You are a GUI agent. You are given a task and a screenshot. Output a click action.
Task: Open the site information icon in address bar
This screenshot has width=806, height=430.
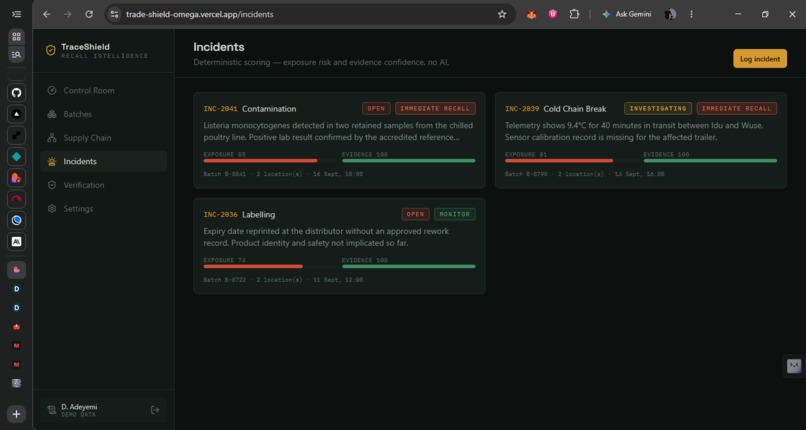pos(115,14)
